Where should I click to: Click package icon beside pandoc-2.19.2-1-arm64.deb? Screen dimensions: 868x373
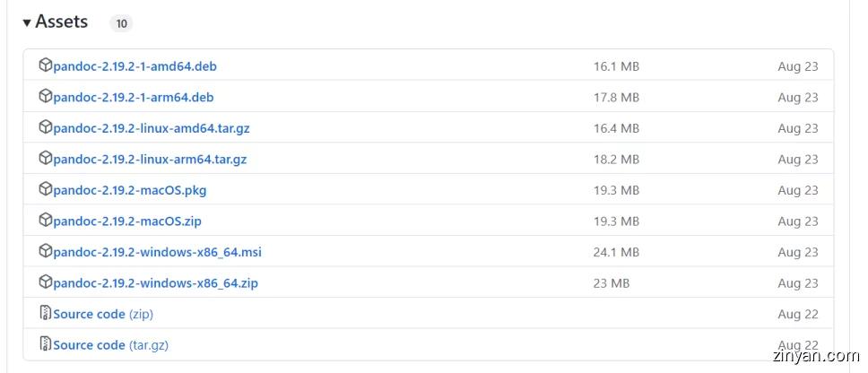pyautogui.click(x=46, y=96)
